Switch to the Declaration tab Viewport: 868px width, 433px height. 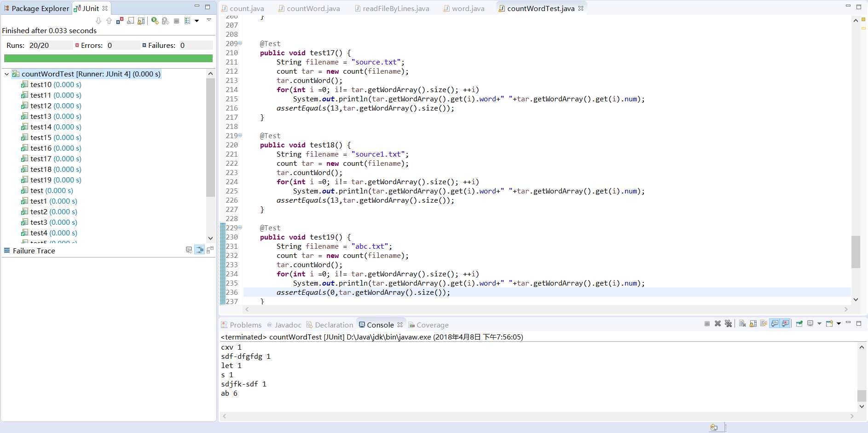(x=330, y=325)
